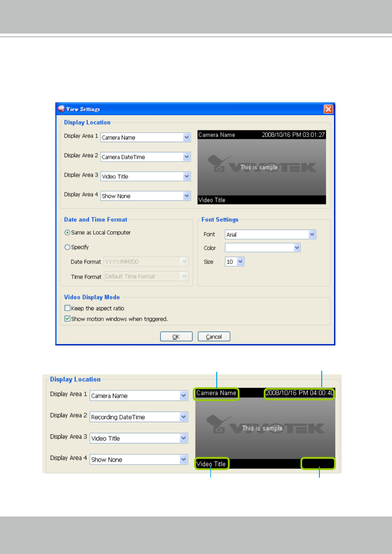Viewport: 392px width, 554px height.
Task: Click the 'Display Location' heading in View Settings
Action: click(87, 122)
